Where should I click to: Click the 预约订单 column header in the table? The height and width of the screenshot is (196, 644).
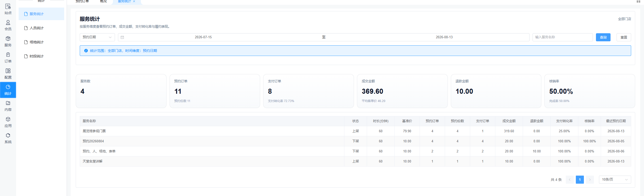432,121
